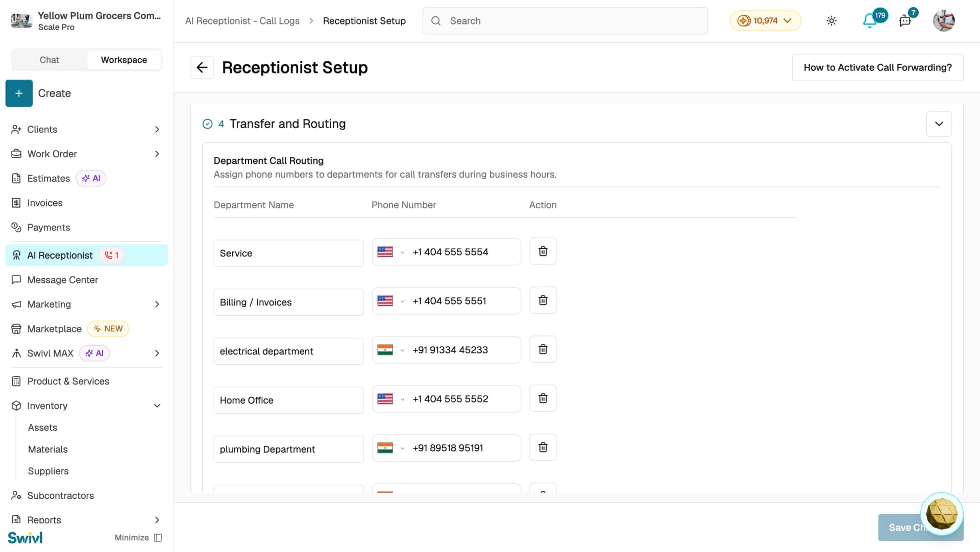Viewport: 980px width, 552px height.
Task: Open chat messages icon with 7 badge
Action: point(905,21)
